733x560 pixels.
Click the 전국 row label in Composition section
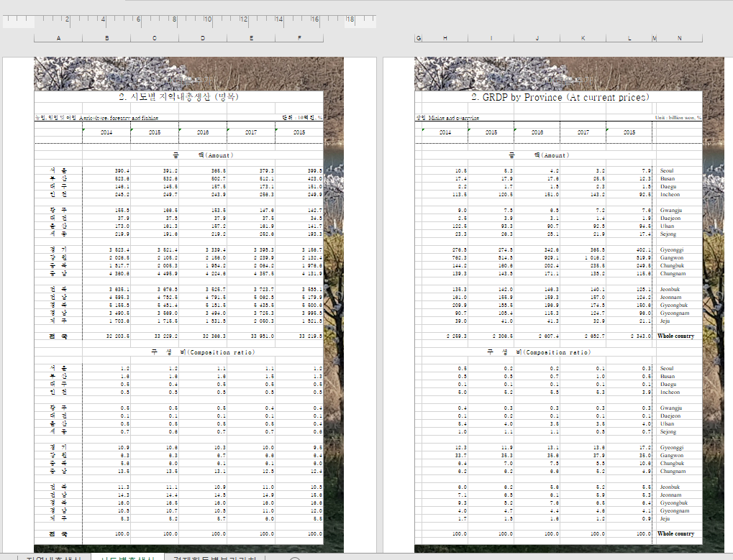[58, 534]
